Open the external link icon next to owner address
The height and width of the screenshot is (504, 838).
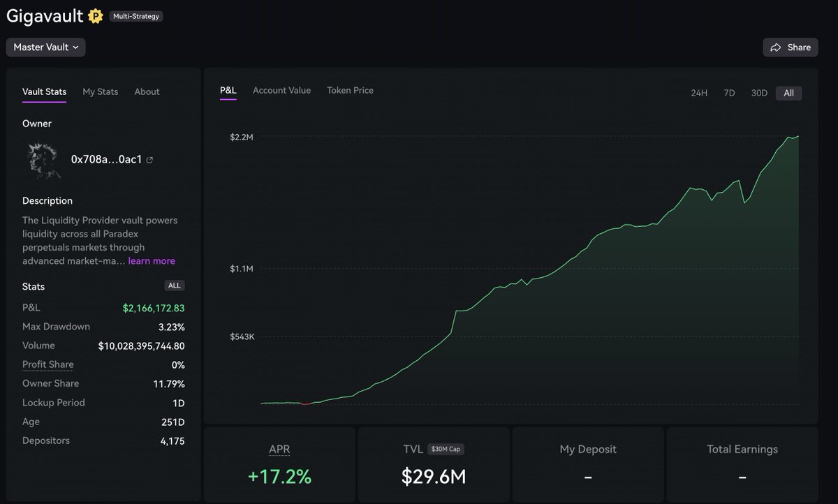tap(149, 160)
